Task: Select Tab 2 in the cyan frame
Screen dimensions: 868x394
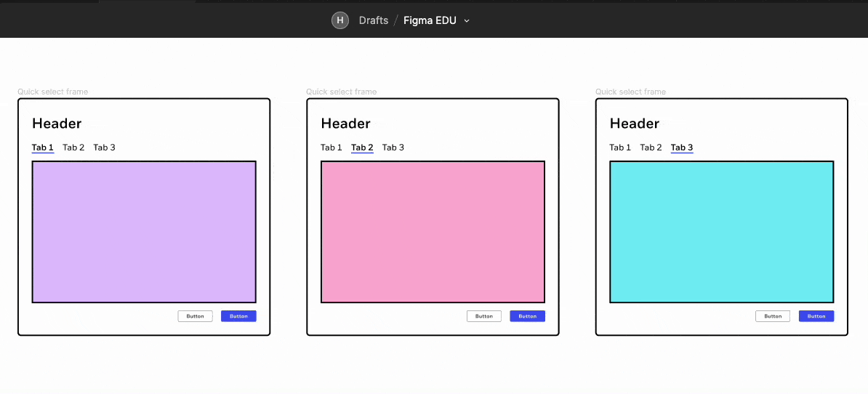Action: pos(651,147)
